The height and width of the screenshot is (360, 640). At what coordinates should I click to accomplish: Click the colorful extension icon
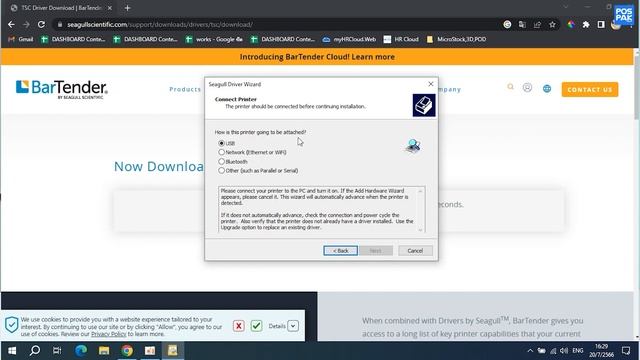(571, 24)
